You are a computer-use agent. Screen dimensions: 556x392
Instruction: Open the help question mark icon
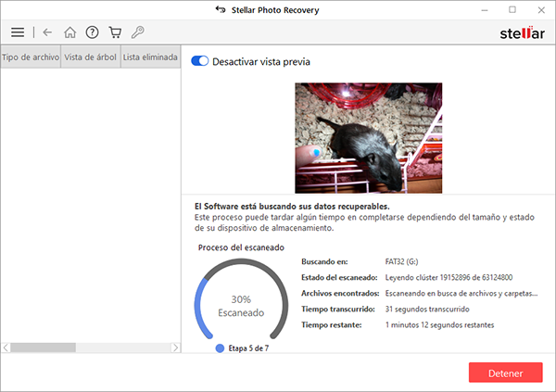tap(92, 32)
